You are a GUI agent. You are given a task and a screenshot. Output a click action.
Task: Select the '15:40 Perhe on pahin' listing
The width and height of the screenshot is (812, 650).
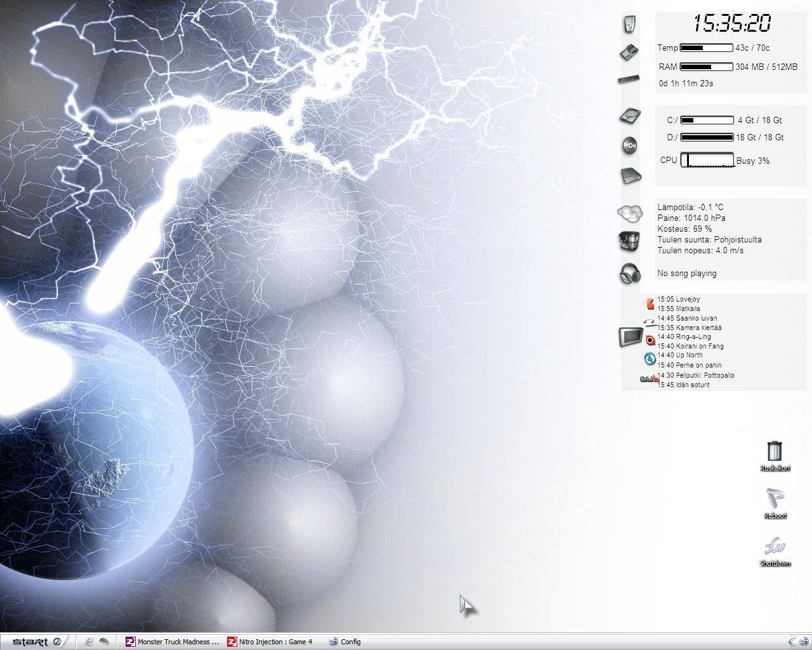coord(690,365)
